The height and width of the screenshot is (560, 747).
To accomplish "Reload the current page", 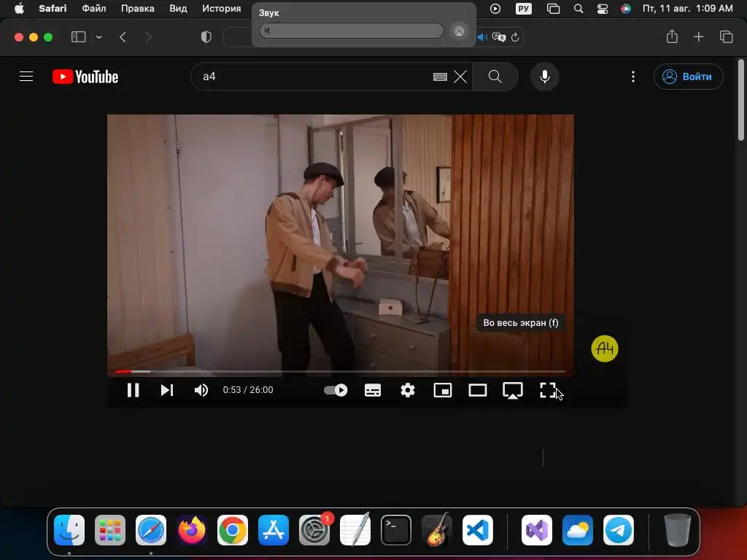I will click(x=515, y=36).
